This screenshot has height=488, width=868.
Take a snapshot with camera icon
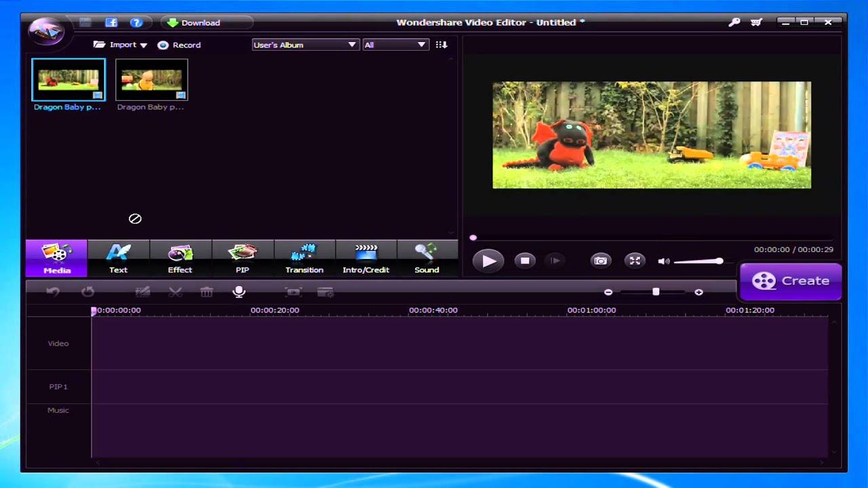coord(601,261)
